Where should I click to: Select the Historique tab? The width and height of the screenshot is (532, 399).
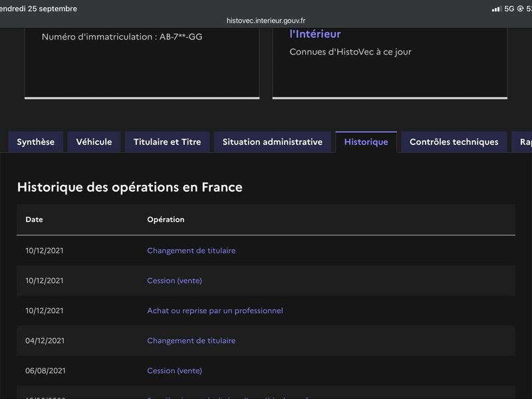click(366, 142)
